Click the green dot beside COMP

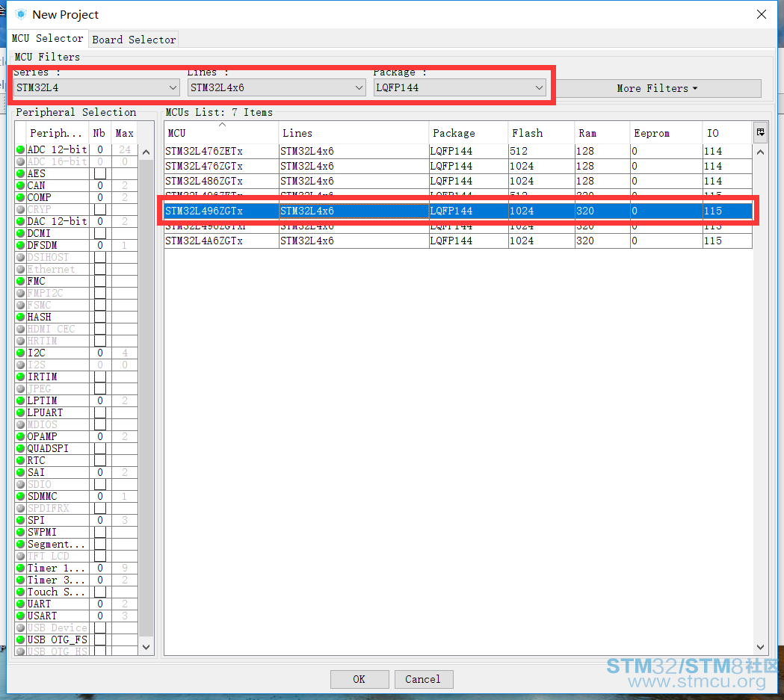coord(20,197)
